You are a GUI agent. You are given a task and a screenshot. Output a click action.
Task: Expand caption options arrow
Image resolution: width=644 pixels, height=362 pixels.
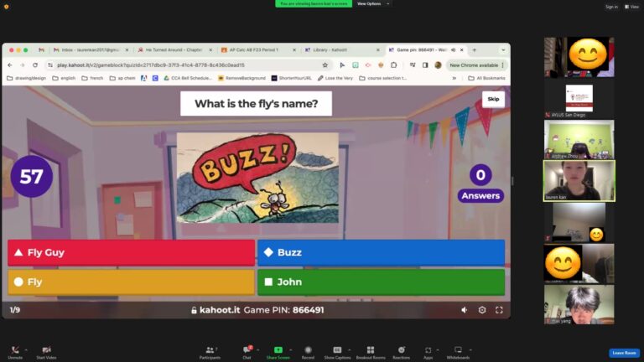(x=350, y=350)
